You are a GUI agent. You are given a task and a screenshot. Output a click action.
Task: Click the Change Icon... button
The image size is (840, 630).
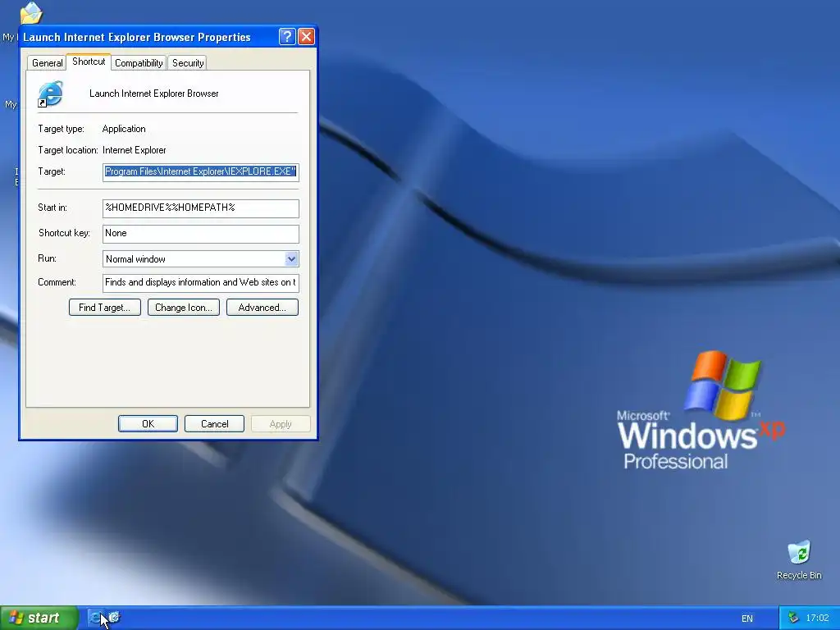pos(183,308)
